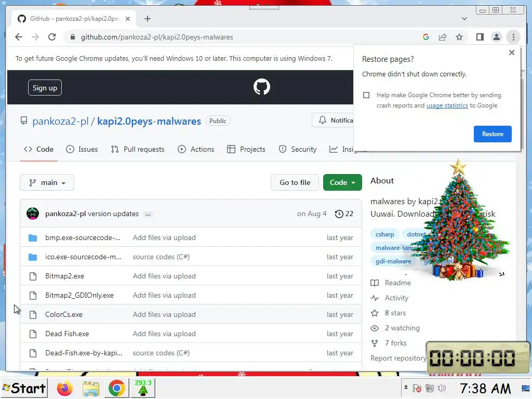This screenshot has width=532, height=399.
Task: Close the GitHub tab
Action: pos(128,19)
